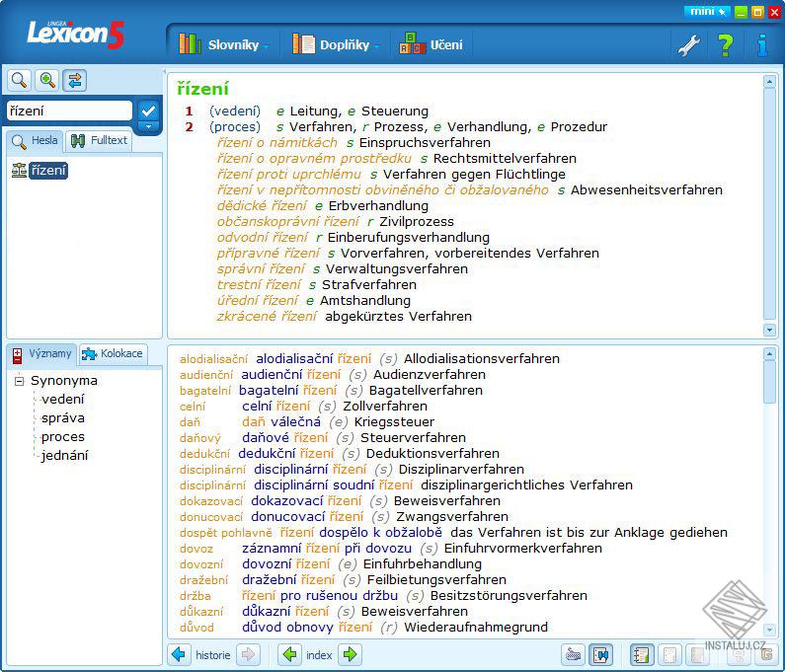Image resolution: width=785 pixels, height=672 pixels.
Task: Click the headword řízení title
Action: (202, 89)
